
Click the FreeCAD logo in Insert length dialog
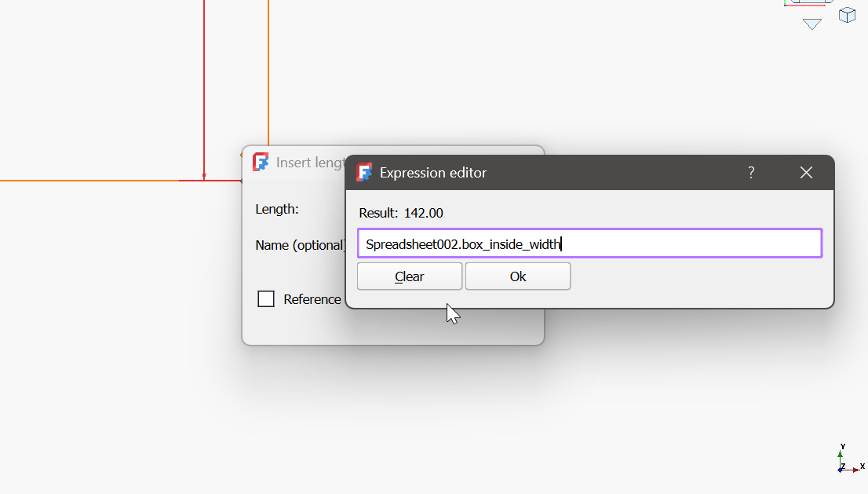pyautogui.click(x=261, y=162)
